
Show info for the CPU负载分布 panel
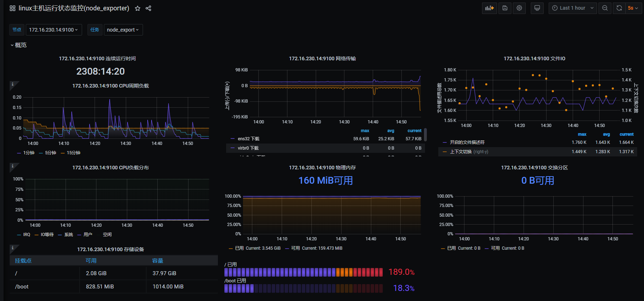[x=13, y=166]
